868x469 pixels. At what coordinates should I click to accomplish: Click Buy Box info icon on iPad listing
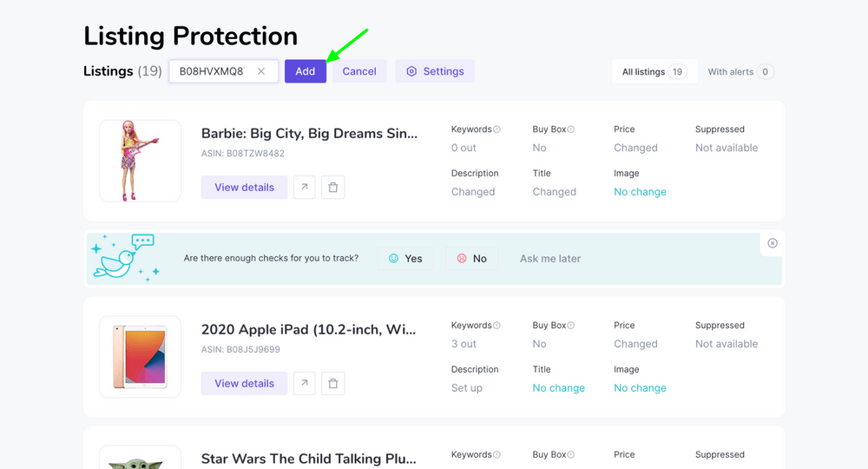coord(571,326)
